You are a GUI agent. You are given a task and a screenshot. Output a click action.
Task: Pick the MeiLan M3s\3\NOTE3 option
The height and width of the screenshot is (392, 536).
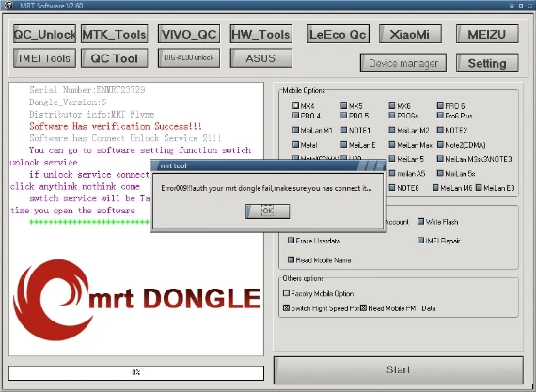[440, 159]
